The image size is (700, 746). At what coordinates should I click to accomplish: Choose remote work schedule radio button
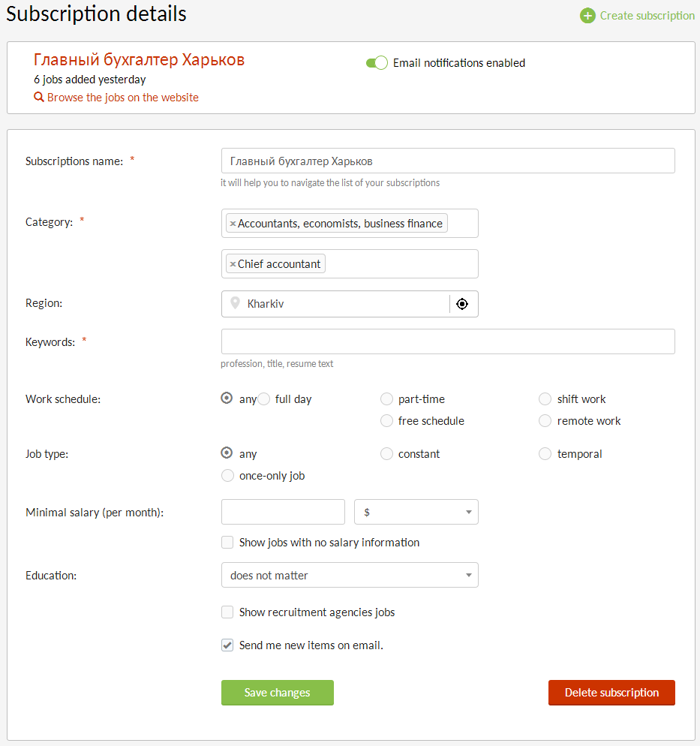point(545,421)
